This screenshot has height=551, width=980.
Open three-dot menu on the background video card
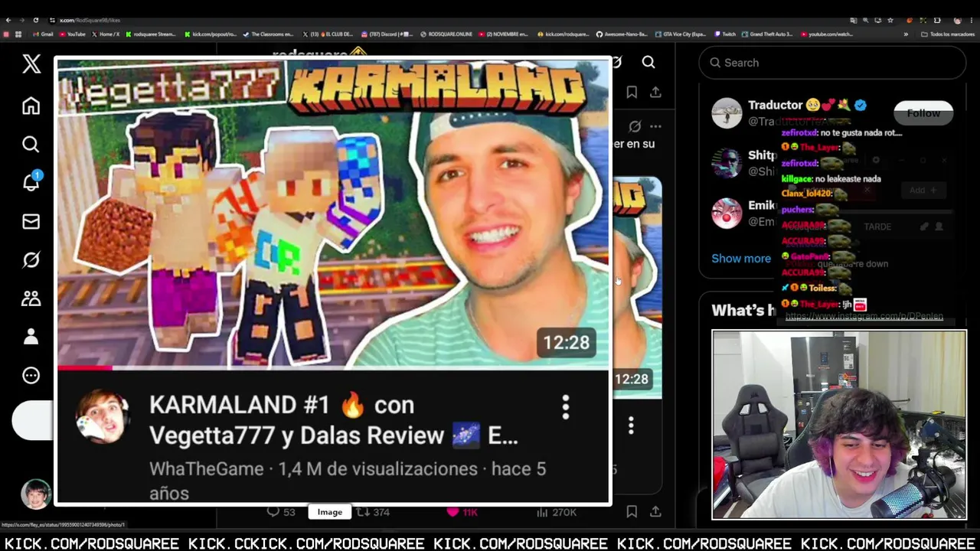pos(631,425)
